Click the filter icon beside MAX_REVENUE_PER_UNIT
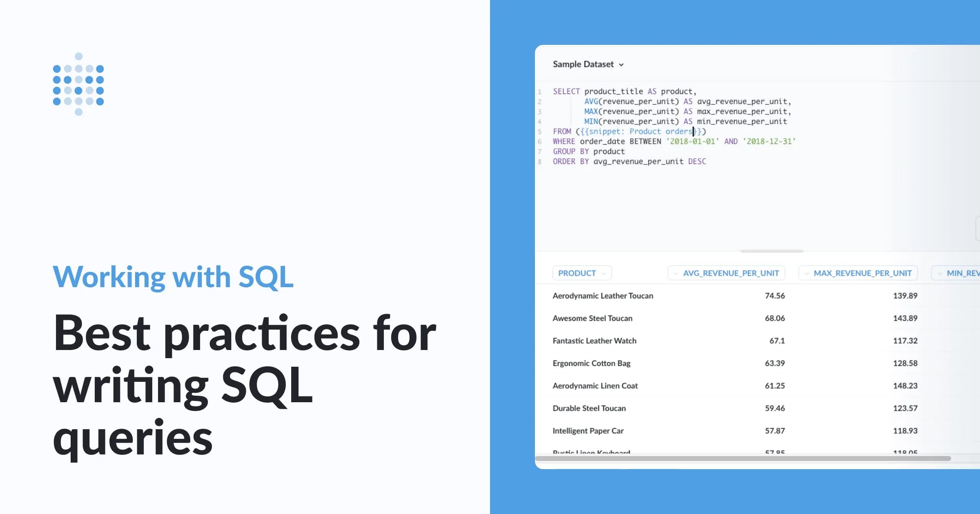 coord(806,273)
